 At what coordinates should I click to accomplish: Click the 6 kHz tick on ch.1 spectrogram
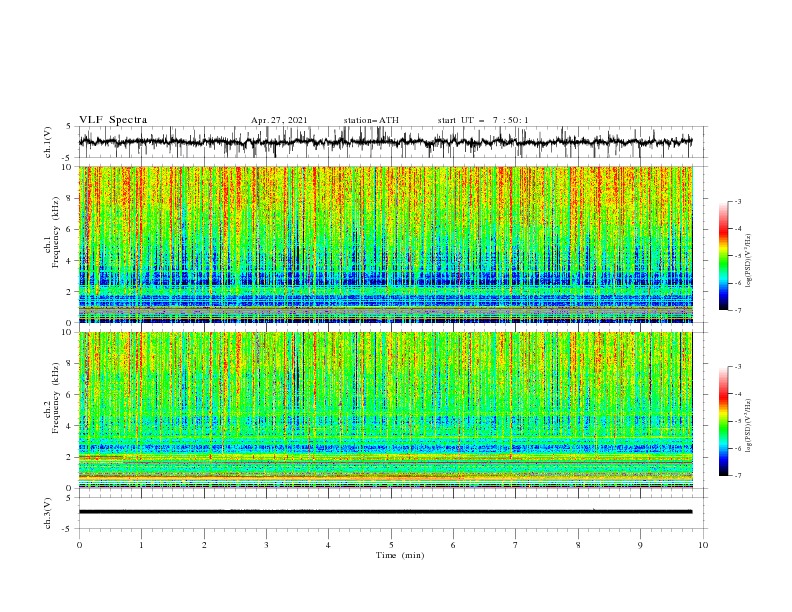coord(70,229)
